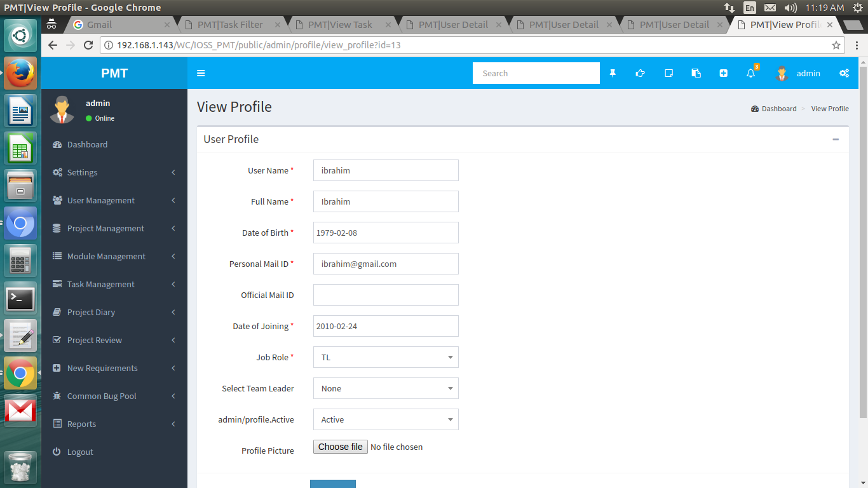Switch to PMT|Task Filter tab
This screenshot has height=488, width=868.
tap(231, 25)
